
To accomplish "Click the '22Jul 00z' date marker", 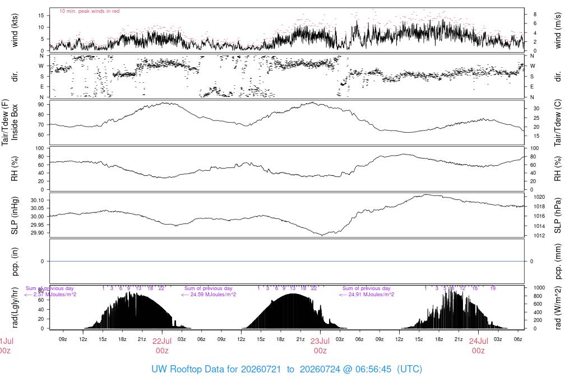I will [162, 346].
